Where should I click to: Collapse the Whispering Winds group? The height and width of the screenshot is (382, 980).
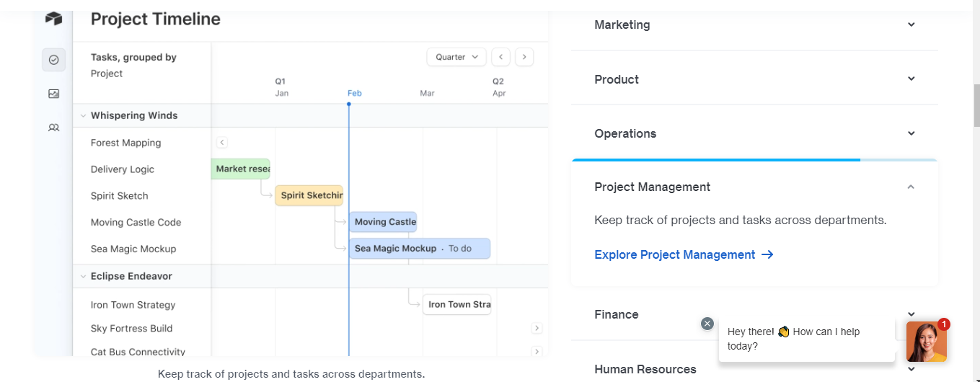point(84,115)
